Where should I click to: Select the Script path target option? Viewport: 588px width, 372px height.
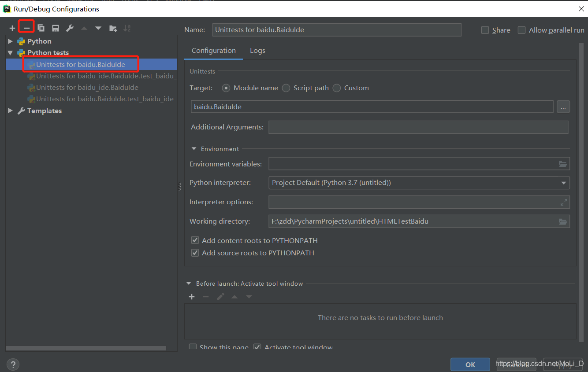(286, 88)
